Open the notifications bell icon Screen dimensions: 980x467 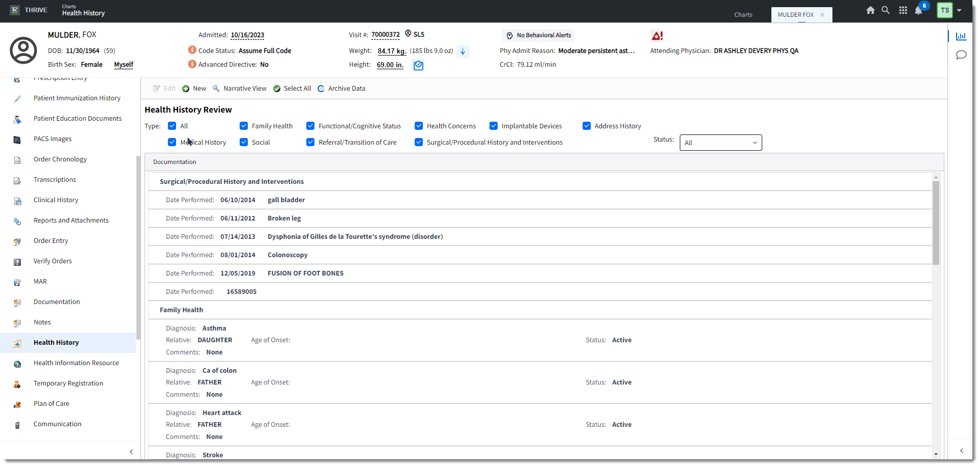coord(918,11)
